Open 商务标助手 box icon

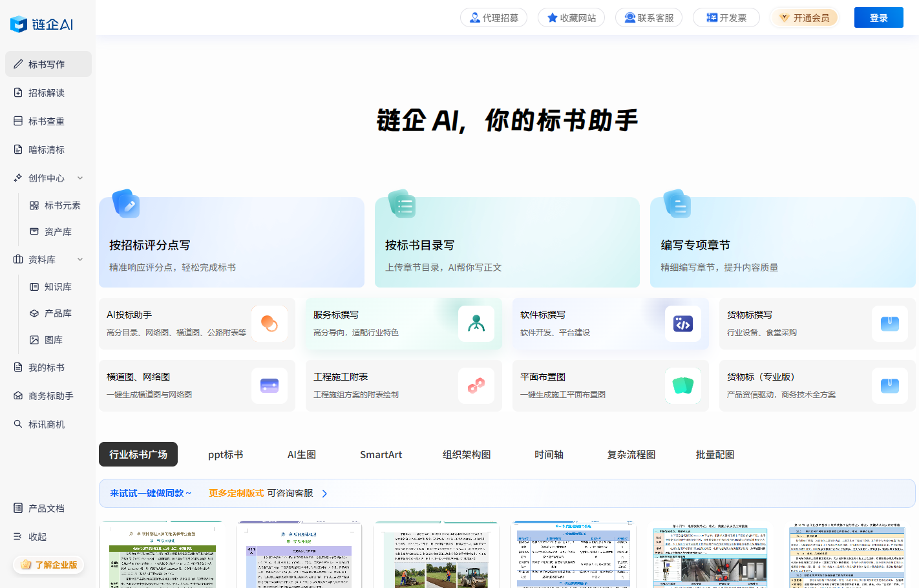tap(18, 395)
